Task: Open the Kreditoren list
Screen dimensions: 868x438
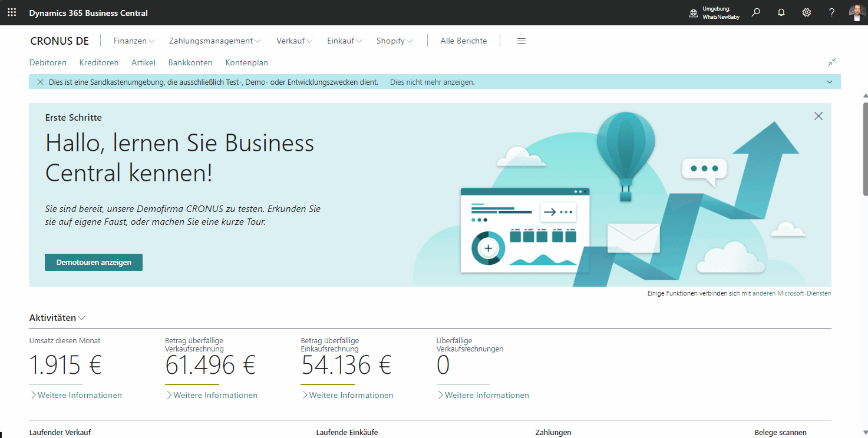Action: tap(99, 62)
